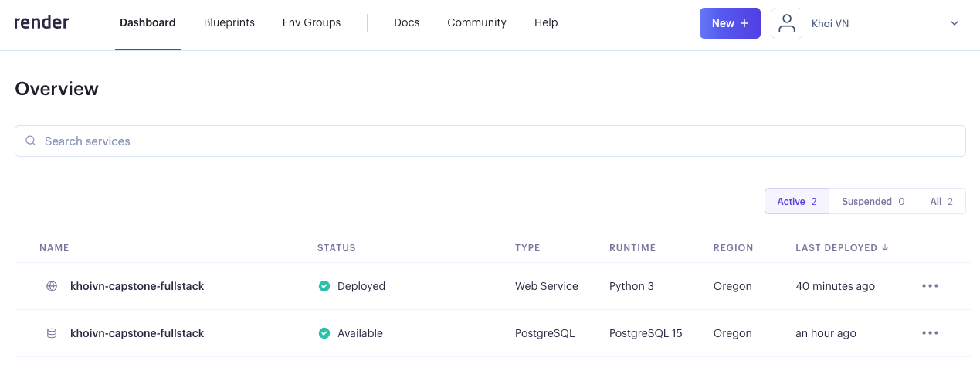The image size is (980, 368).
Task: Open the three-dot menu for the PostgreSQL row
Action: pos(930,333)
